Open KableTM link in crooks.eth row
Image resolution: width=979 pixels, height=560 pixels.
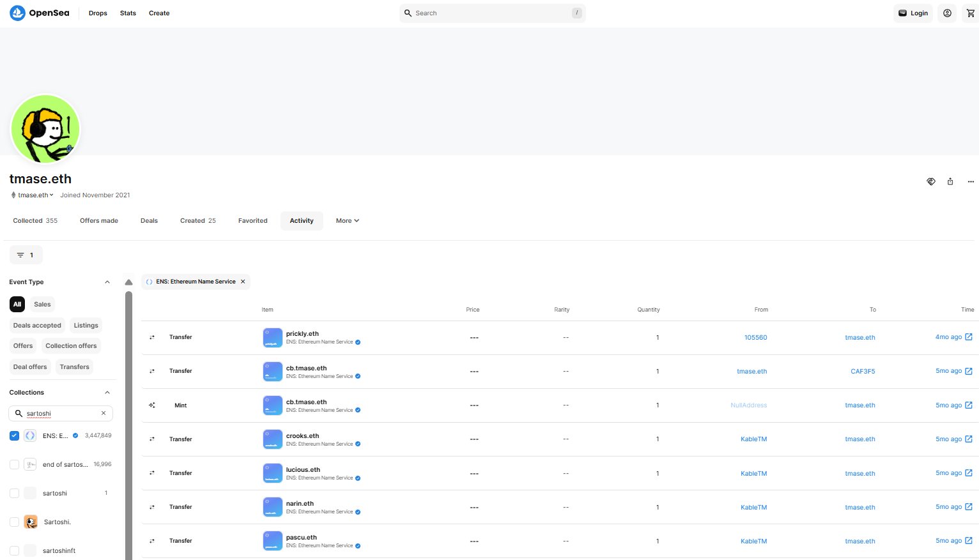click(x=753, y=439)
